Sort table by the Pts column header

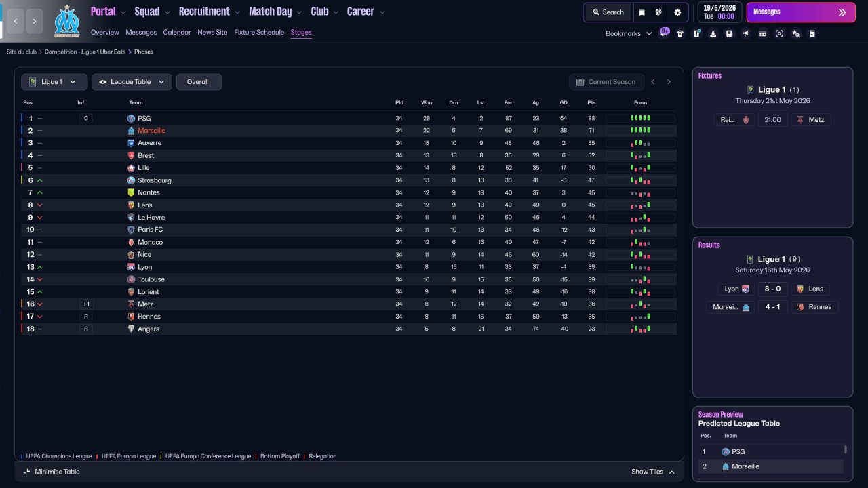point(591,103)
